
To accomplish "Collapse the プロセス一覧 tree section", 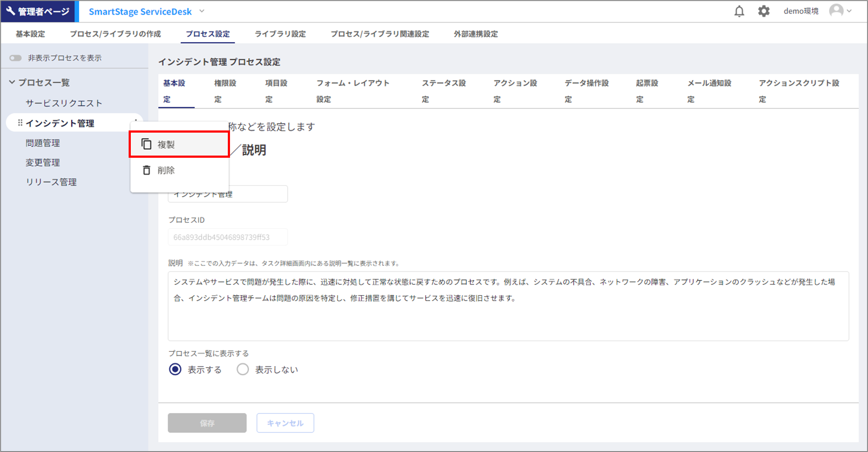I will click(12, 82).
